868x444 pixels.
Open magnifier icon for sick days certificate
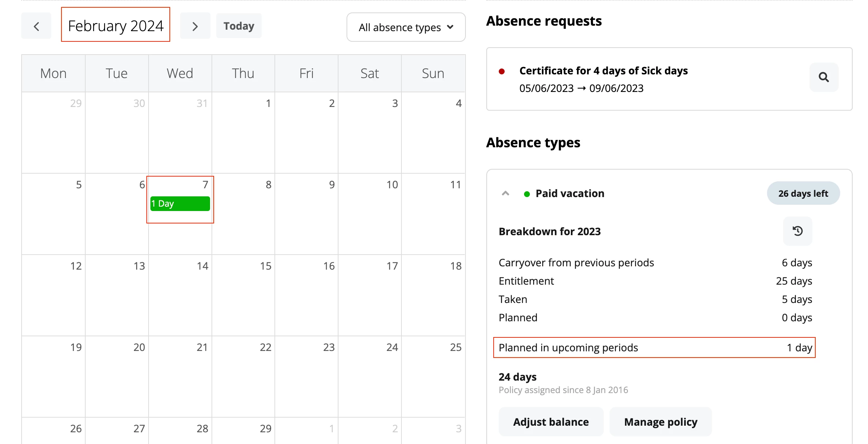[824, 77]
